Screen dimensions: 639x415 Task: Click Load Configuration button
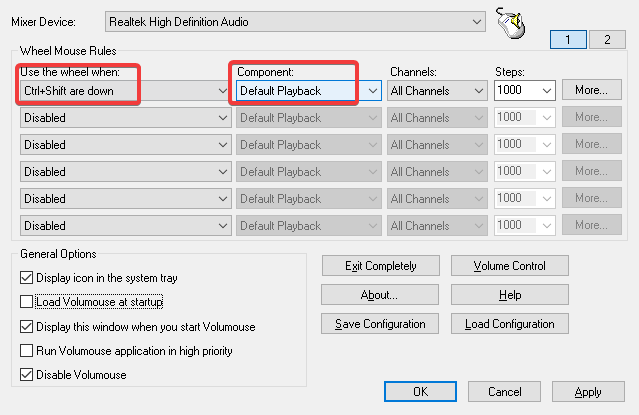tap(510, 324)
